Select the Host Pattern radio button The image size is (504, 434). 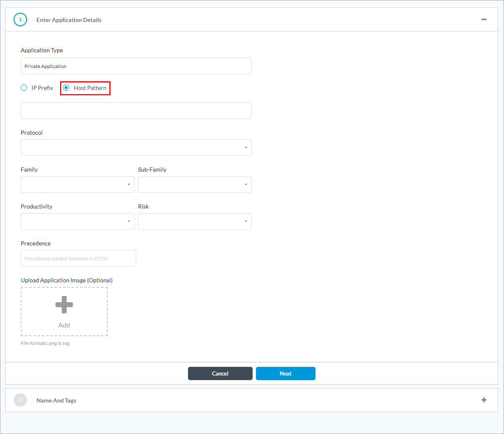pyautogui.click(x=66, y=88)
